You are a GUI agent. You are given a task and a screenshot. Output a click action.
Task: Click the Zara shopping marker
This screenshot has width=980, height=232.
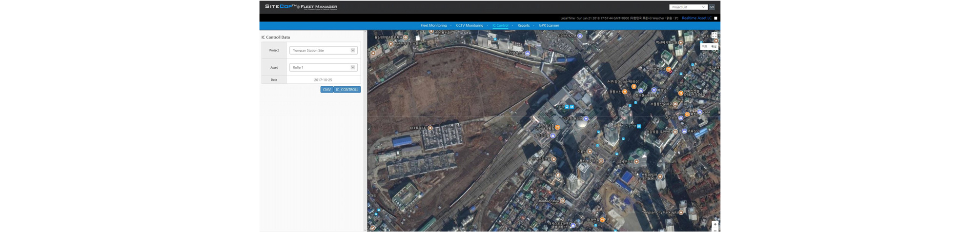[699, 112]
